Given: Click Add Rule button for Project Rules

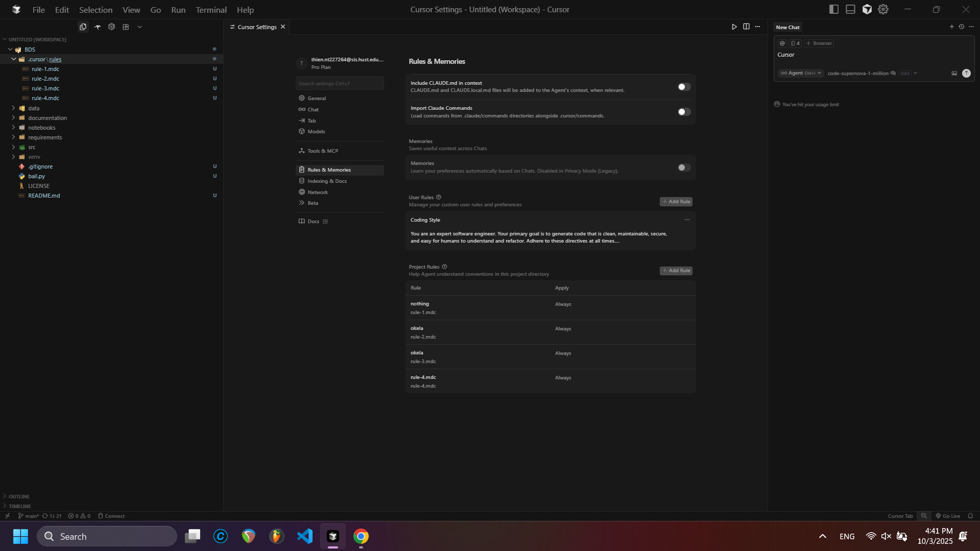Looking at the screenshot, I should pyautogui.click(x=676, y=271).
